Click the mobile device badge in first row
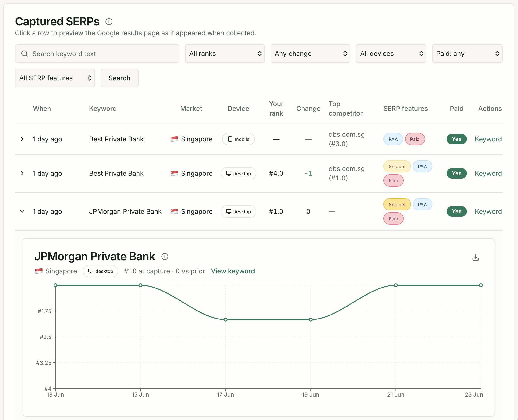Viewport: 518px width, 420px height. pos(238,139)
